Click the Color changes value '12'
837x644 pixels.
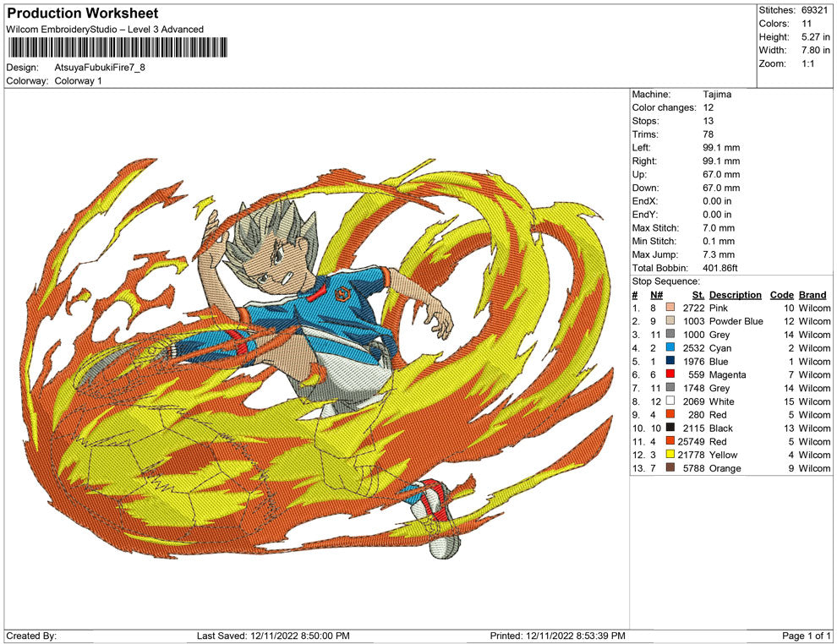pyautogui.click(x=708, y=107)
